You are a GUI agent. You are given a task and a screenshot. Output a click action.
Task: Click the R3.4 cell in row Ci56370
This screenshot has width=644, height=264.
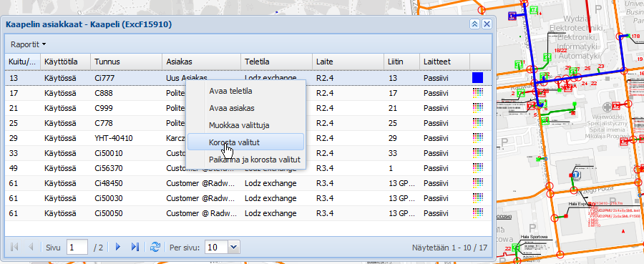348,168
